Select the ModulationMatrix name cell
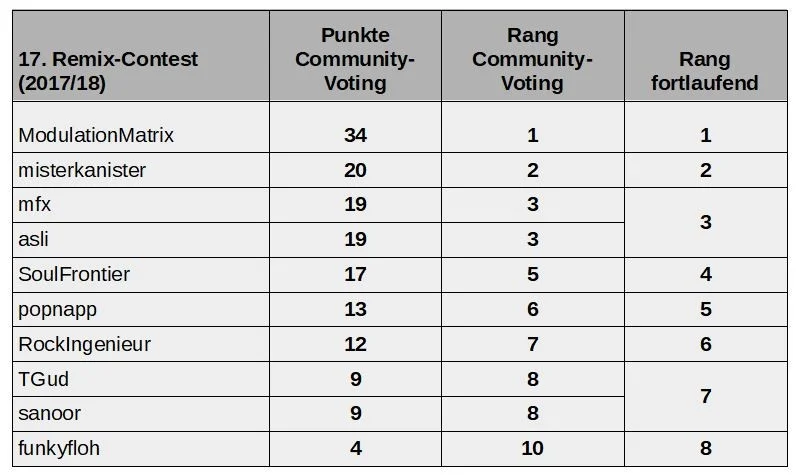The height and width of the screenshot is (475, 798). pyautogui.click(x=141, y=127)
